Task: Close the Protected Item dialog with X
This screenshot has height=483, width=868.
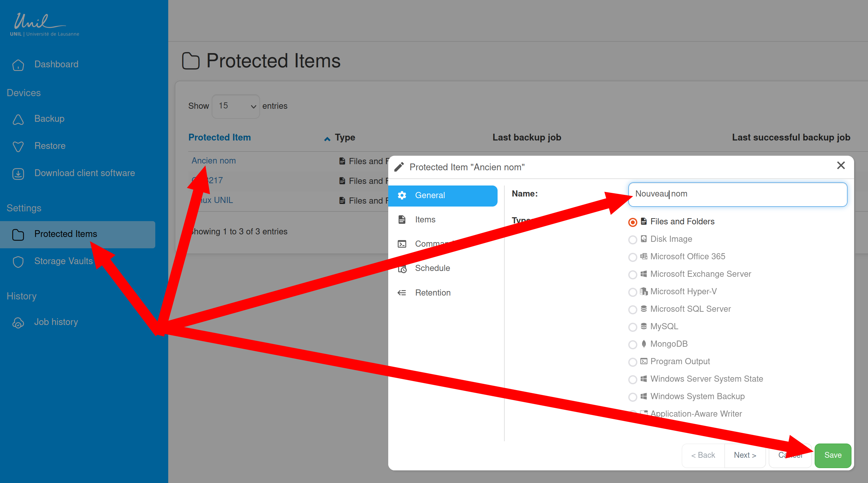Action: tap(841, 165)
